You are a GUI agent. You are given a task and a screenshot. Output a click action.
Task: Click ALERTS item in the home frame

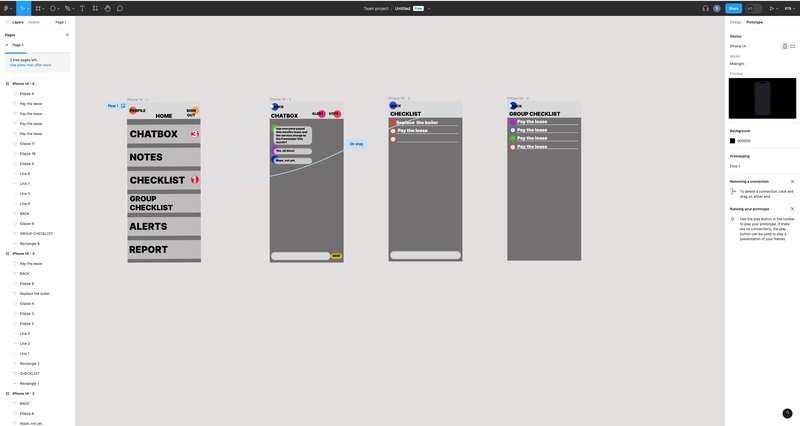point(164,226)
